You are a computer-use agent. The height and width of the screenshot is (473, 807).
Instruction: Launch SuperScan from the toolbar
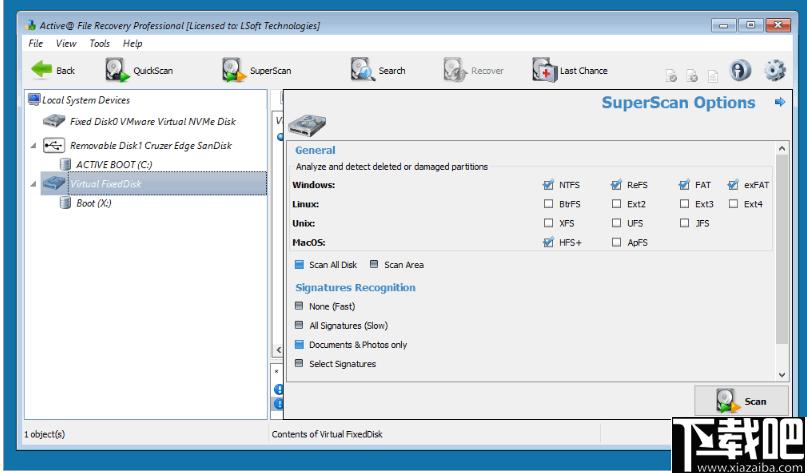click(257, 70)
